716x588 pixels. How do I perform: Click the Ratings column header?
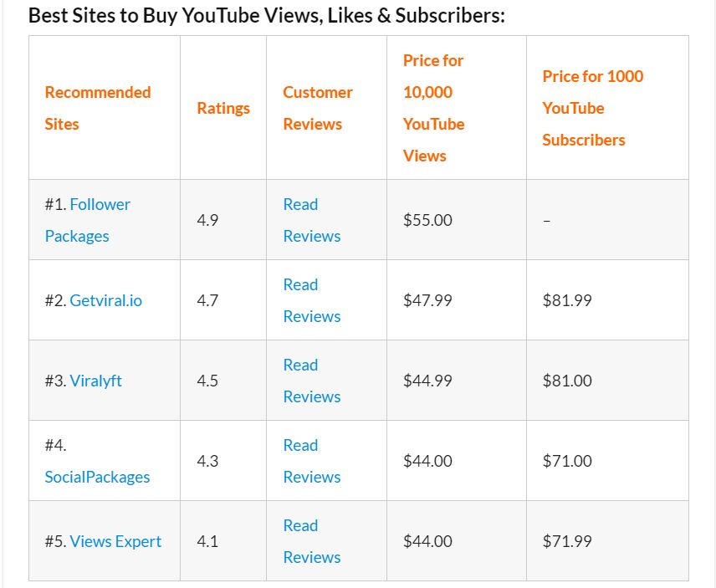[223, 108]
